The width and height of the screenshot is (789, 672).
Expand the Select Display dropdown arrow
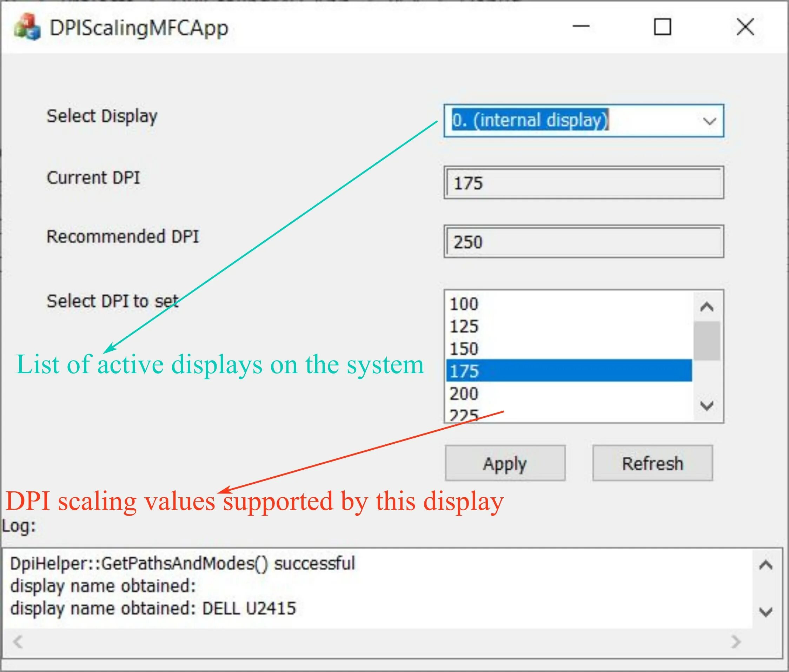pos(709,121)
